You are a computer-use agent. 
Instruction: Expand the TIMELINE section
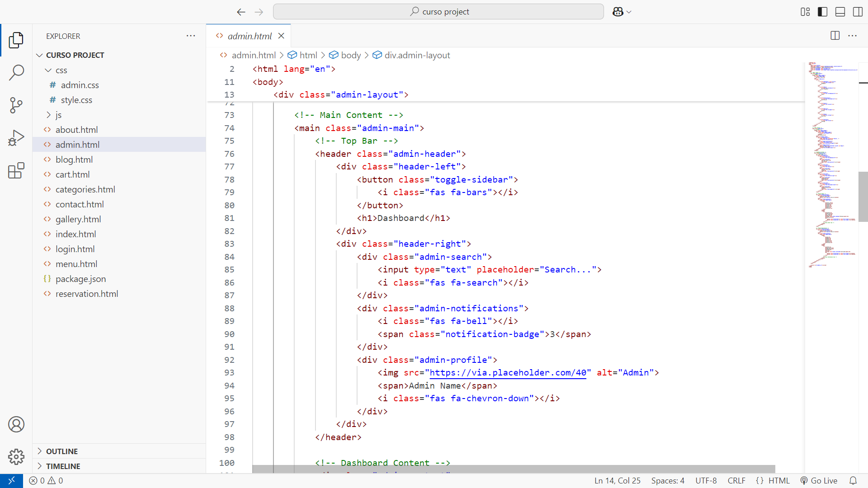pos(119,466)
